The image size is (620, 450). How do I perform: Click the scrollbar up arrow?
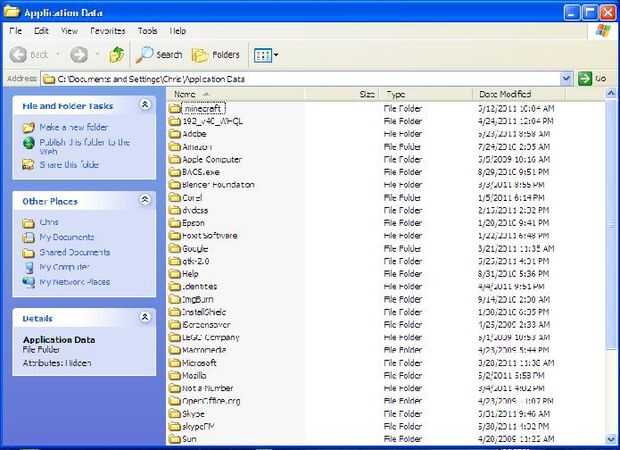[x=611, y=94]
